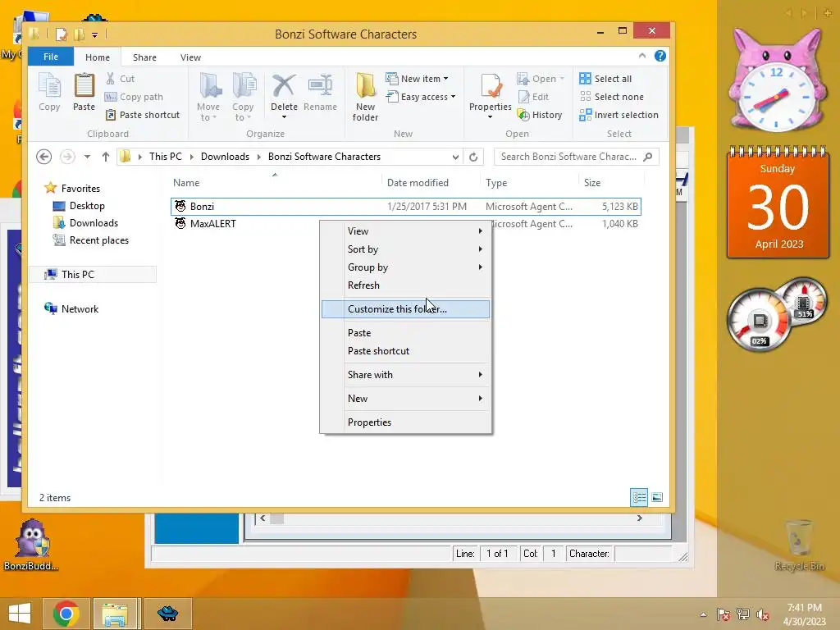
Task: Switch to large icons view layout
Action: [x=657, y=498]
